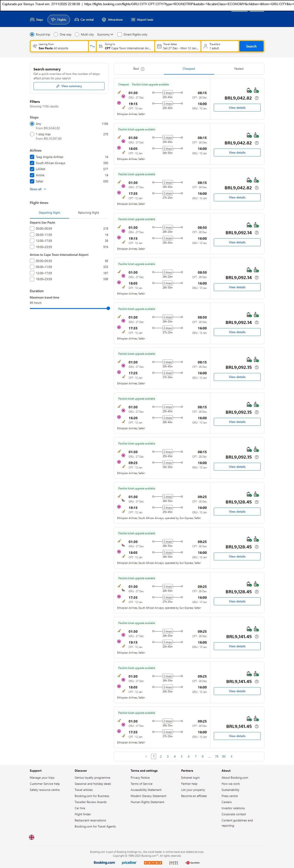This screenshot has width=294, height=868.
Task: Click the Airport taxis icon
Action: [x=133, y=20]
